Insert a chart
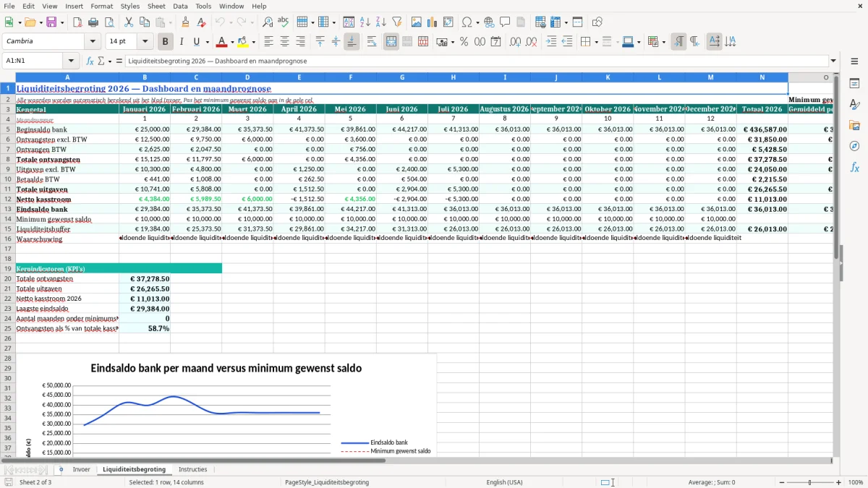 [x=433, y=22]
